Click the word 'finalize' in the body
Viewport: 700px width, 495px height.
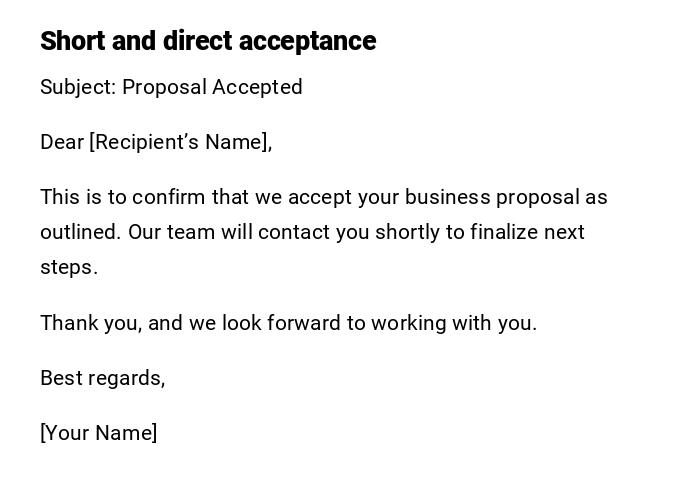point(502,232)
